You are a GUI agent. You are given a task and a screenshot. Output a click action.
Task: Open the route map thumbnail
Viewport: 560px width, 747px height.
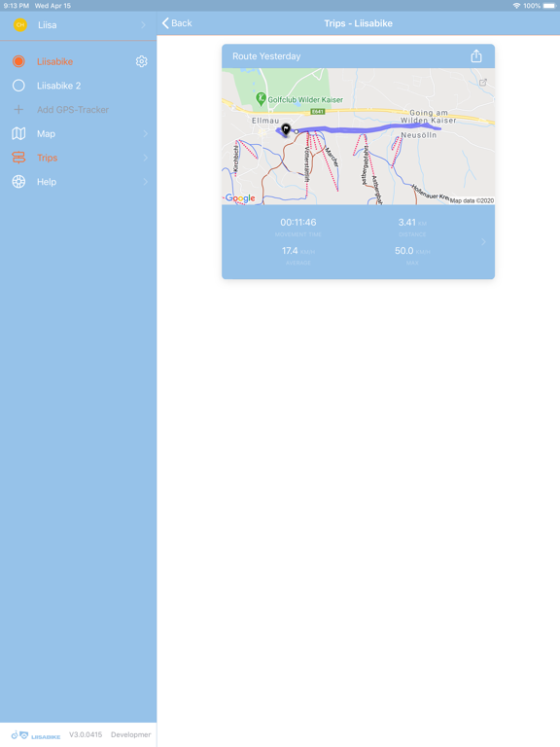tap(358, 137)
